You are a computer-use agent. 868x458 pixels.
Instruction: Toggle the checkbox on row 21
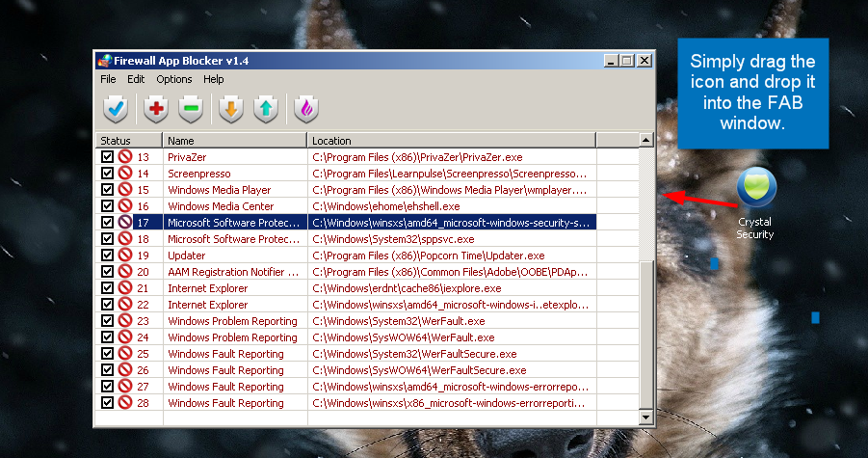107,288
